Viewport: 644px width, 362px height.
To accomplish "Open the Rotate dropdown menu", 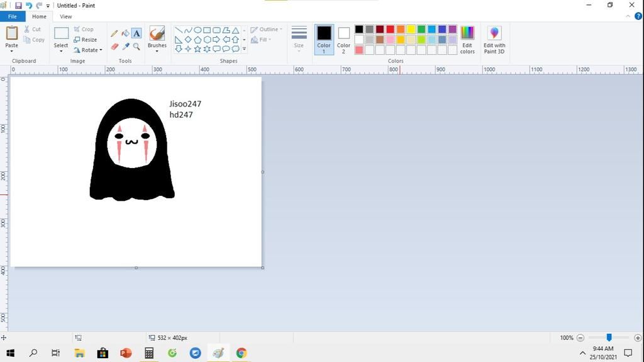I will 88,50.
